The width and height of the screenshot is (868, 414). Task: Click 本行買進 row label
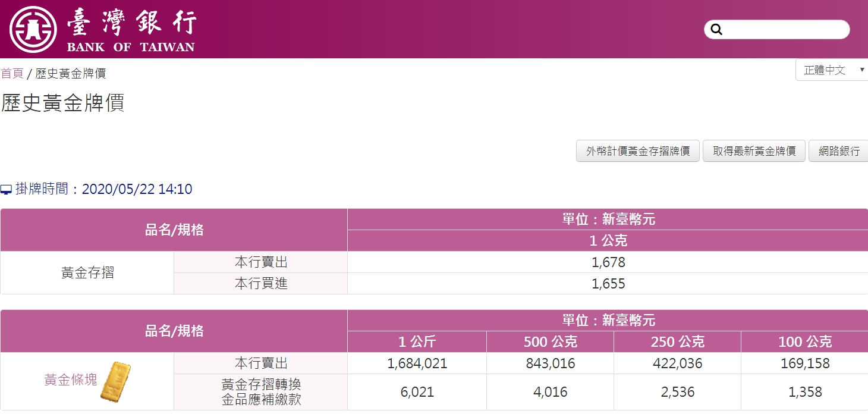[261, 284]
